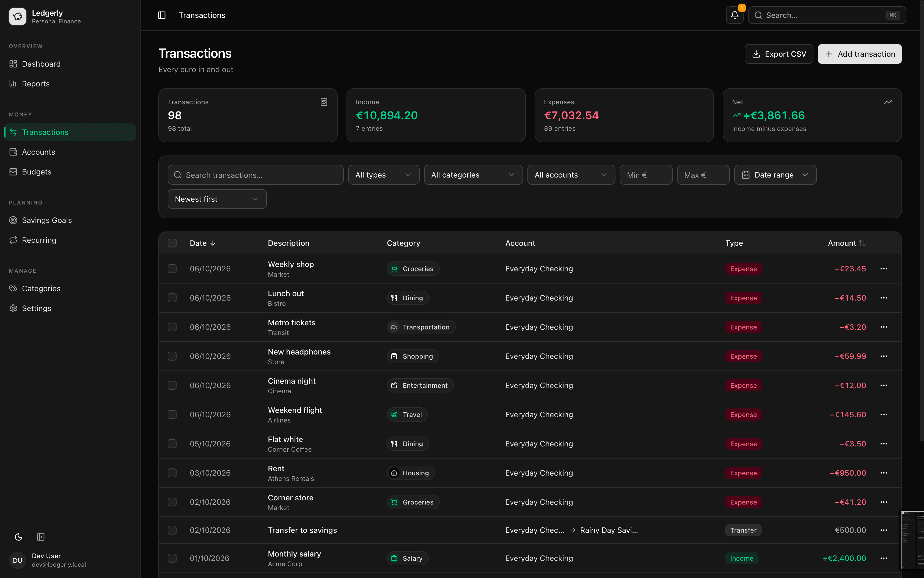Focus the Max € amount field
The width and height of the screenshot is (924, 578).
[703, 175]
